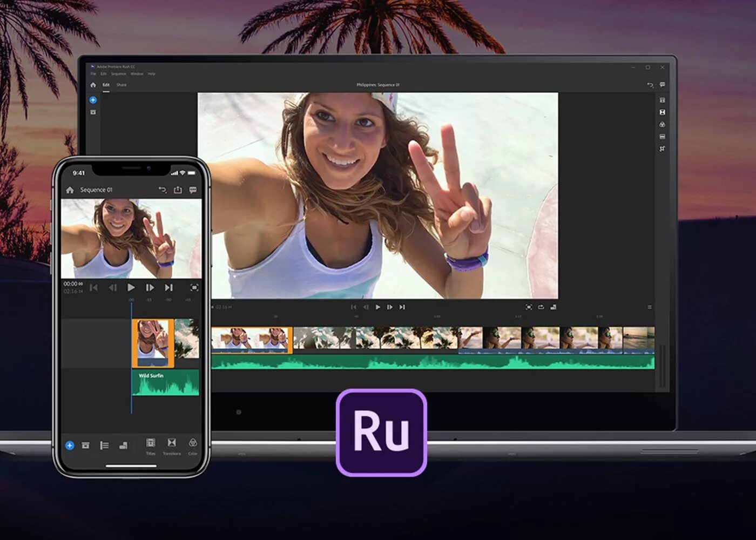Screen dimensions: 756x540
Task: Toggle loop playback in the laptop window
Action: click(541, 307)
